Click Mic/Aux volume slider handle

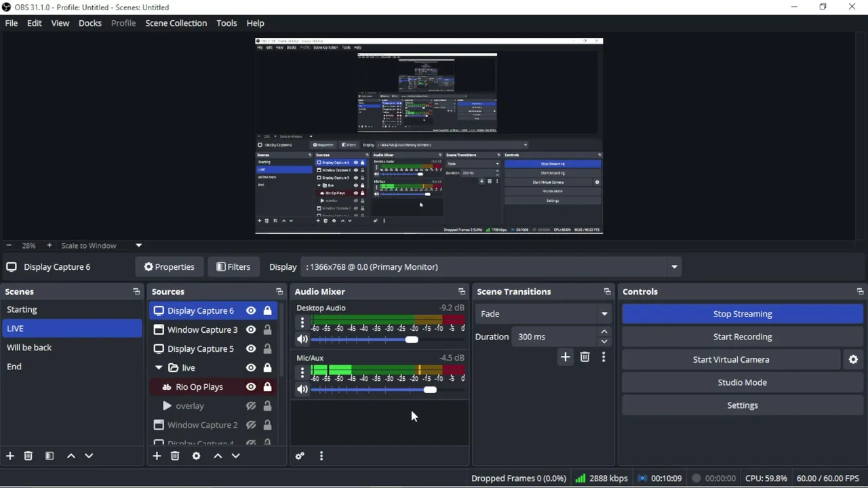[430, 390]
